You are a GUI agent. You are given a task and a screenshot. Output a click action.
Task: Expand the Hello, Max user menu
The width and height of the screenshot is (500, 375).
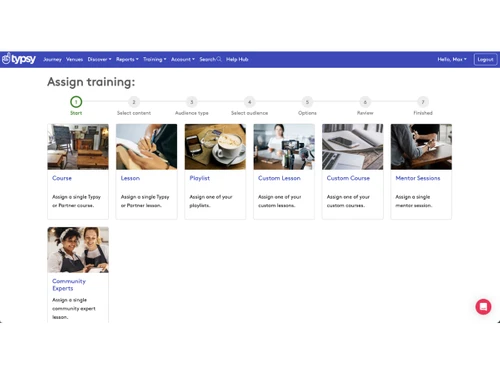point(452,59)
